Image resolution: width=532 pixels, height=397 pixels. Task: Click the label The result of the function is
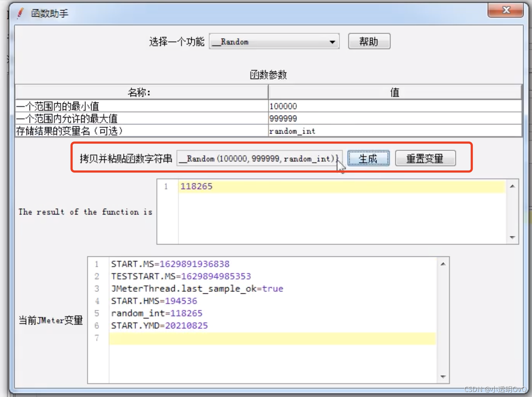tap(86, 212)
